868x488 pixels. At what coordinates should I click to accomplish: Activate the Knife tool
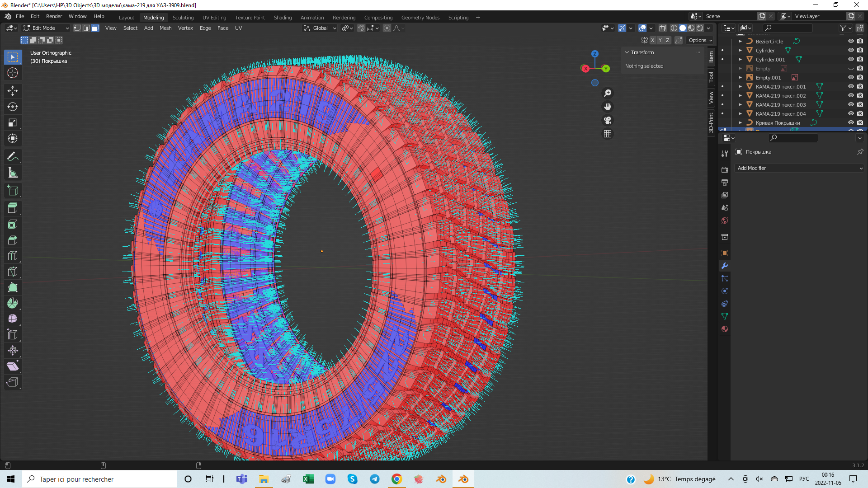pos(13,272)
